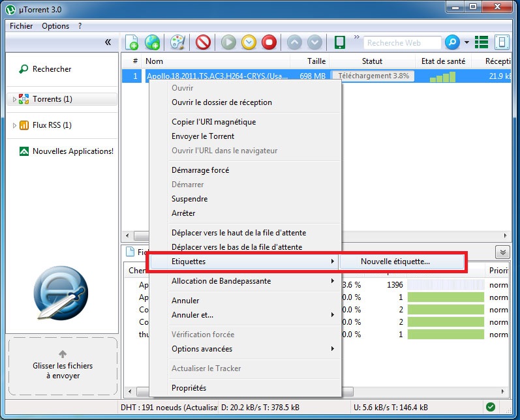
Task: Click the red Remove torrent icon
Action: click(203, 42)
